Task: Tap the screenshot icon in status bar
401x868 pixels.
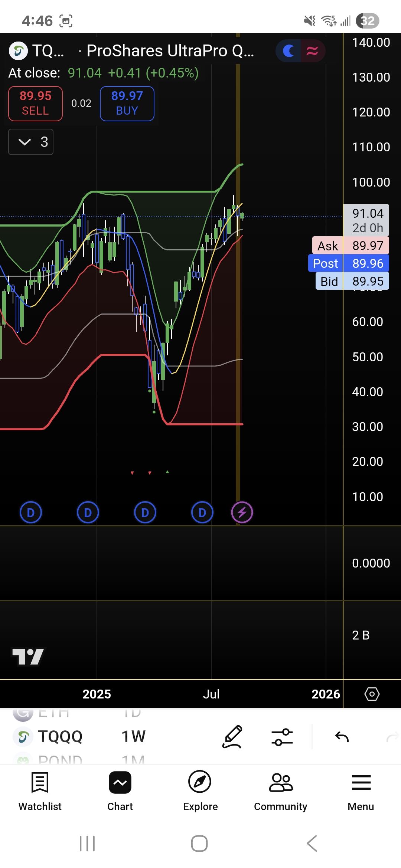Action: coord(66,21)
